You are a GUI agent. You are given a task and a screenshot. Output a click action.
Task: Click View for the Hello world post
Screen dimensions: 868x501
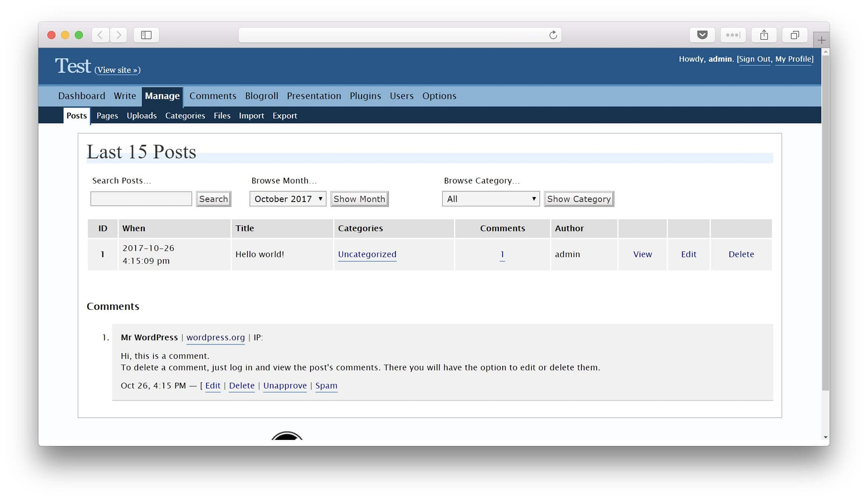[x=642, y=254]
